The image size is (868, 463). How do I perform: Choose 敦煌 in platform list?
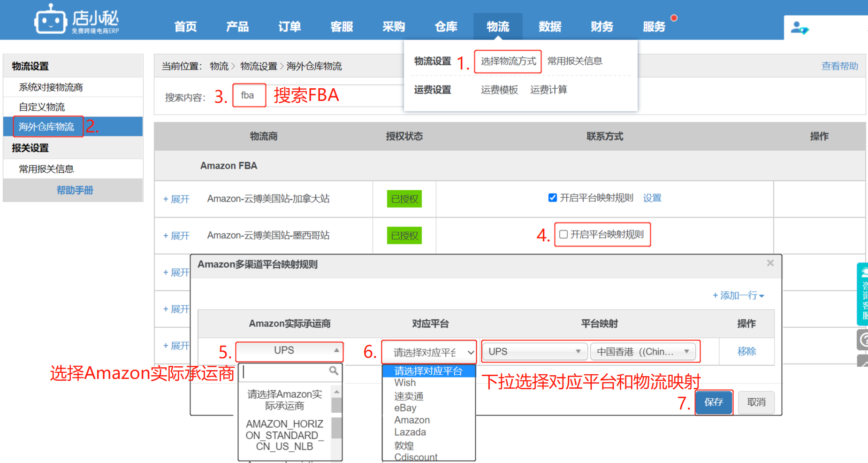(404, 445)
